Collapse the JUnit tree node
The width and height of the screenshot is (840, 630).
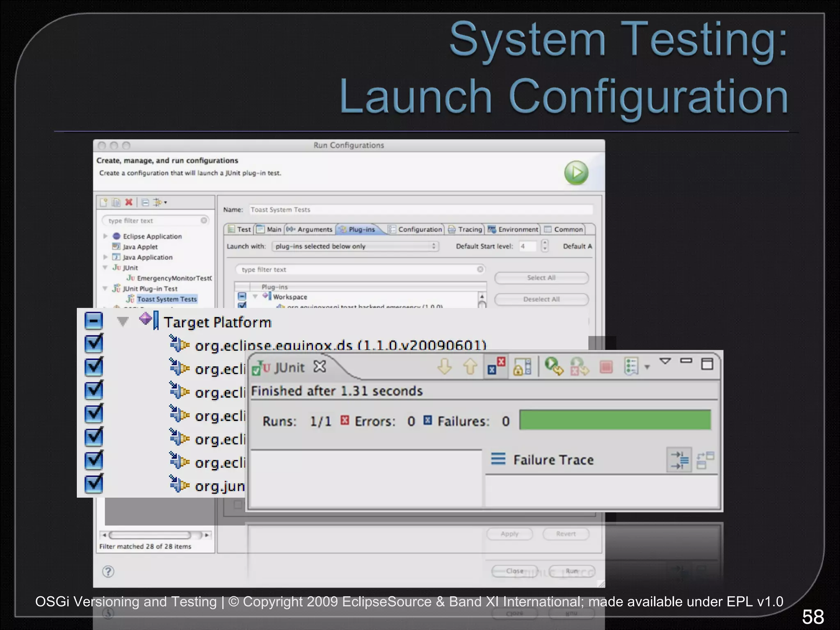(x=105, y=268)
